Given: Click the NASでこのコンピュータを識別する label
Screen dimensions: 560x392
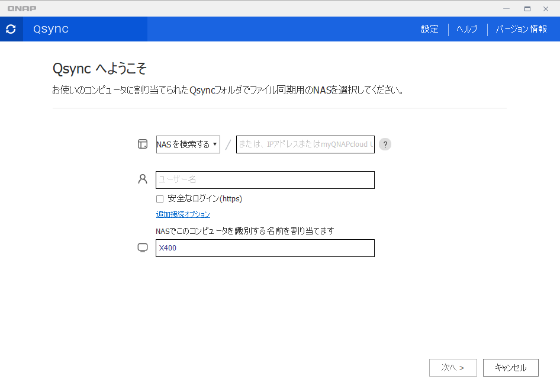Looking at the screenshot, I should pos(245,231).
